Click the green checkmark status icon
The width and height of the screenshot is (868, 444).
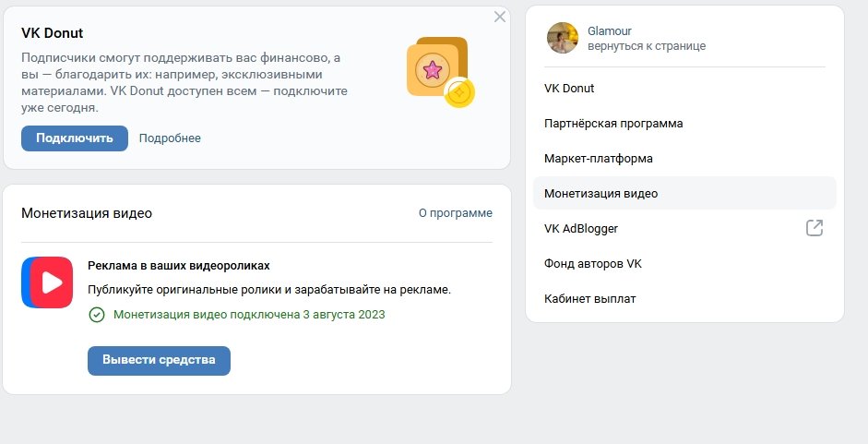click(97, 315)
